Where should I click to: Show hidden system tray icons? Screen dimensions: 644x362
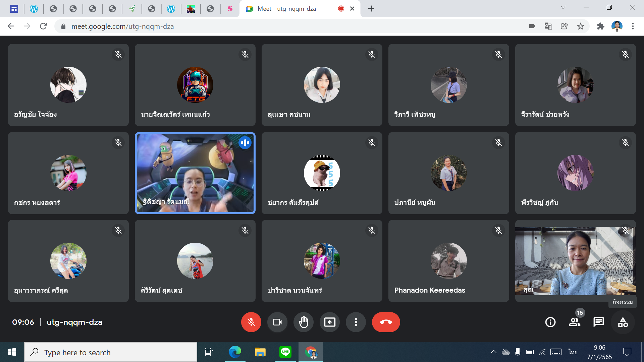tap(493, 352)
